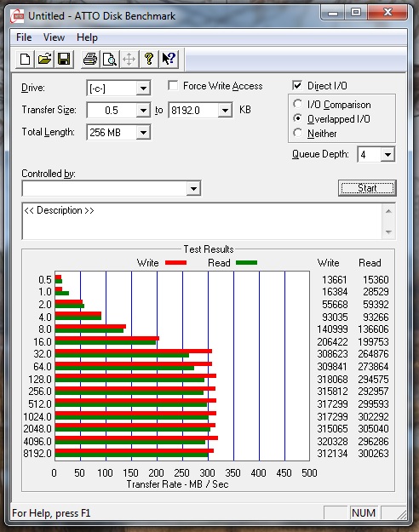Click the red Write legend swatch
419x532 pixels.
click(175, 263)
